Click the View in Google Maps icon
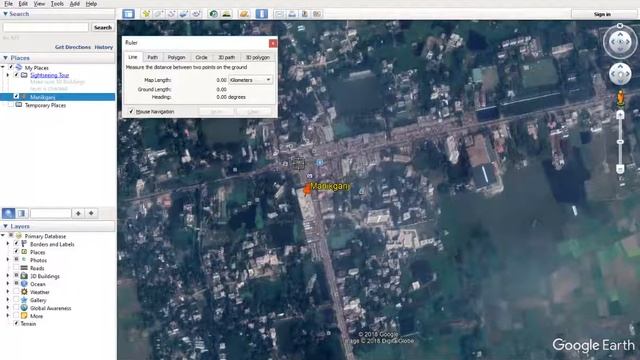Image resolution: width=640 pixels, height=360 pixels. click(317, 14)
